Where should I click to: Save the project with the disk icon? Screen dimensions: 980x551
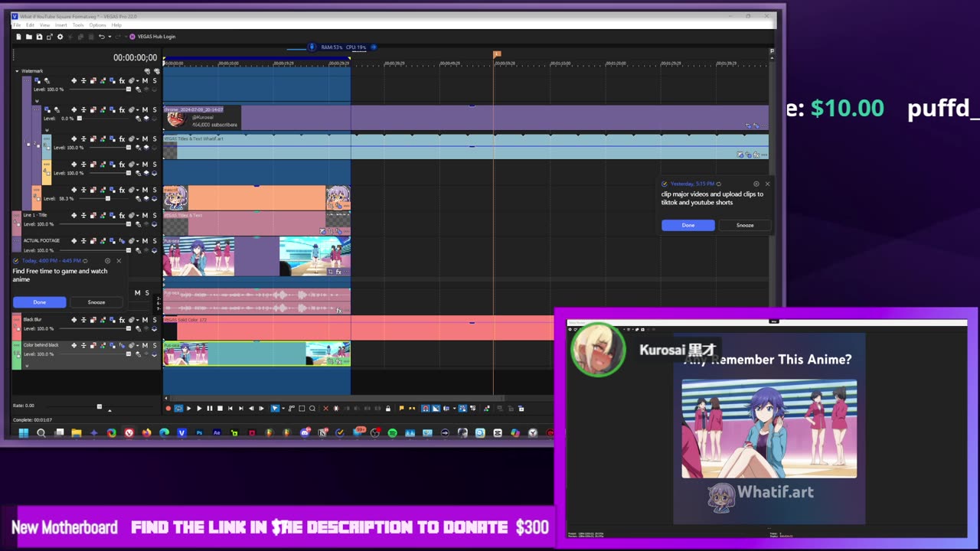(39, 36)
